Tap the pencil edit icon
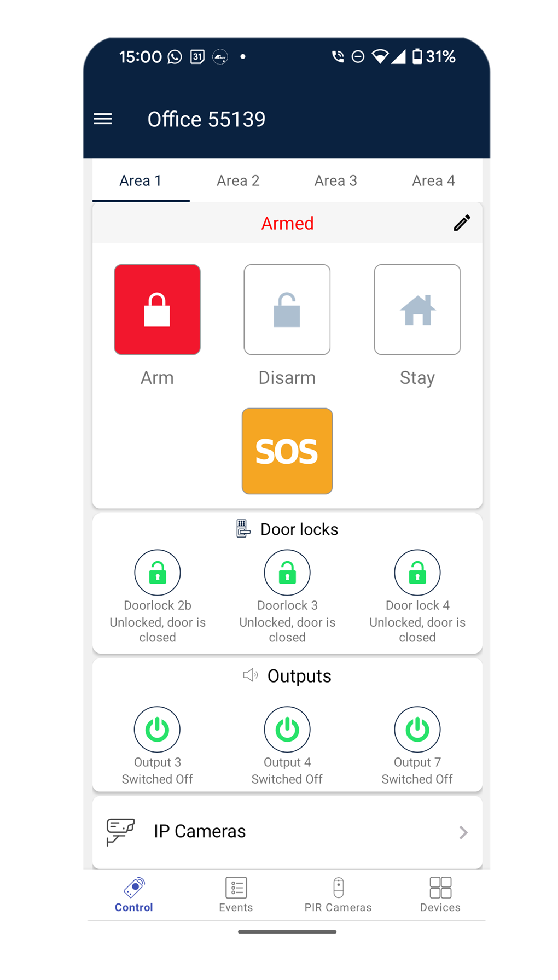Screen dimensions: 558x980 [x=462, y=223]
